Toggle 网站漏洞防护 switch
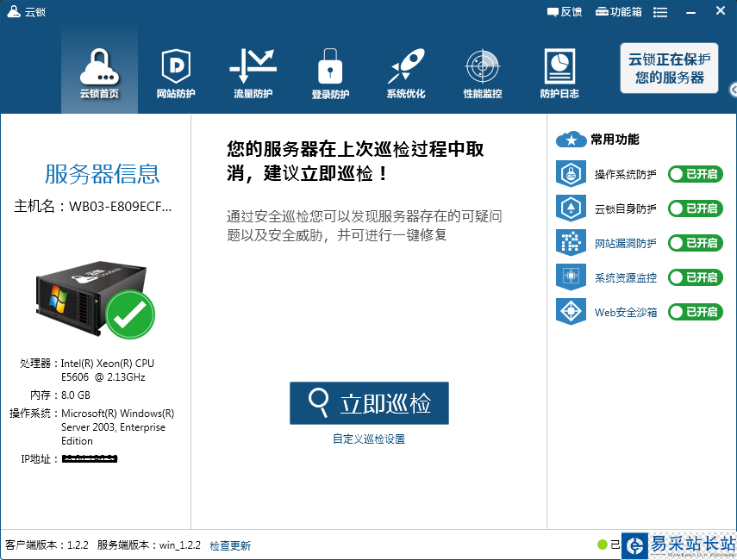This screenshot has width=737, height=560. (695, 243)
